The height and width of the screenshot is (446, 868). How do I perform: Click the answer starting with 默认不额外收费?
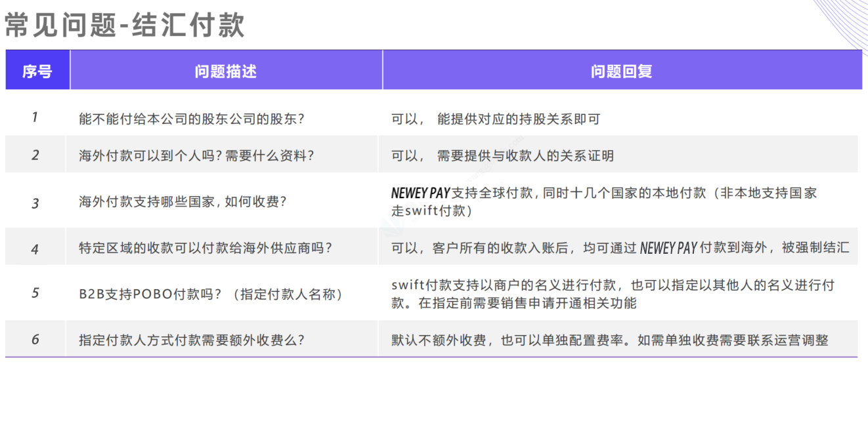click(x=610, y=340)
